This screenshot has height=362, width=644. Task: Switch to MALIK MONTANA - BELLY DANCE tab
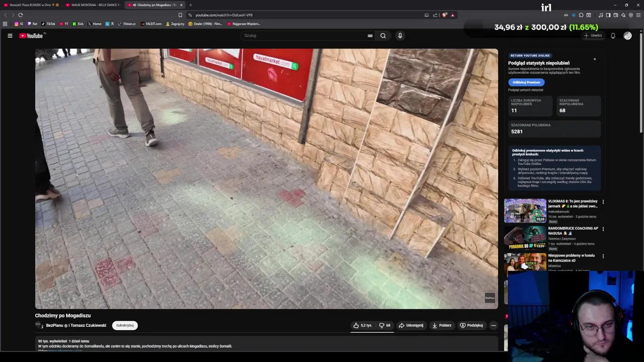click(x=93, y=5)
